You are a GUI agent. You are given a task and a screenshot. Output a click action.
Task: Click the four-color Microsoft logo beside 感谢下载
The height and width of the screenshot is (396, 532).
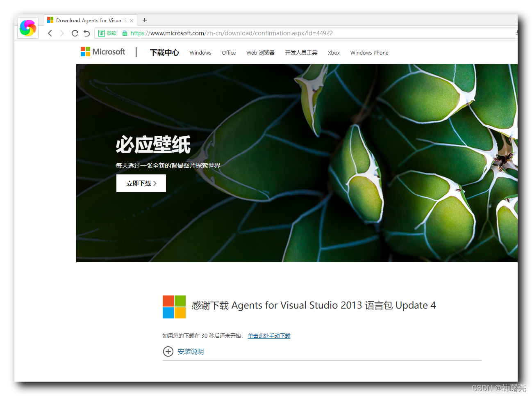[174, 307]
